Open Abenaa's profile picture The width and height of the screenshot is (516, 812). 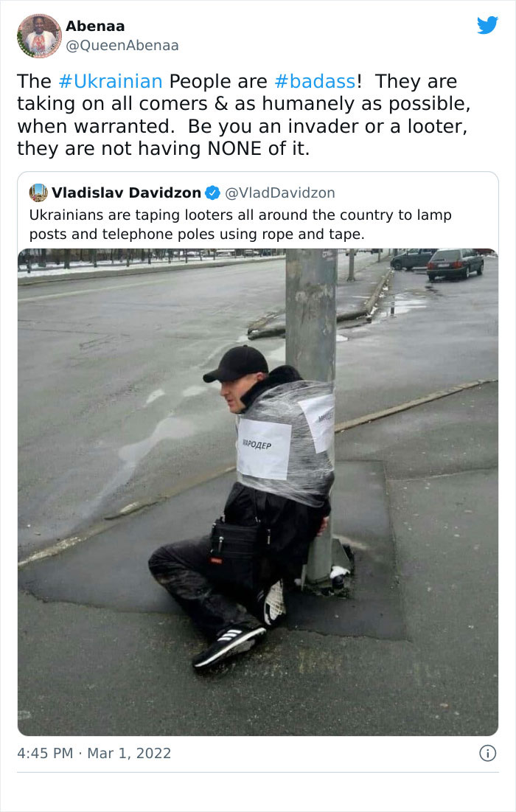click(39, 35)
